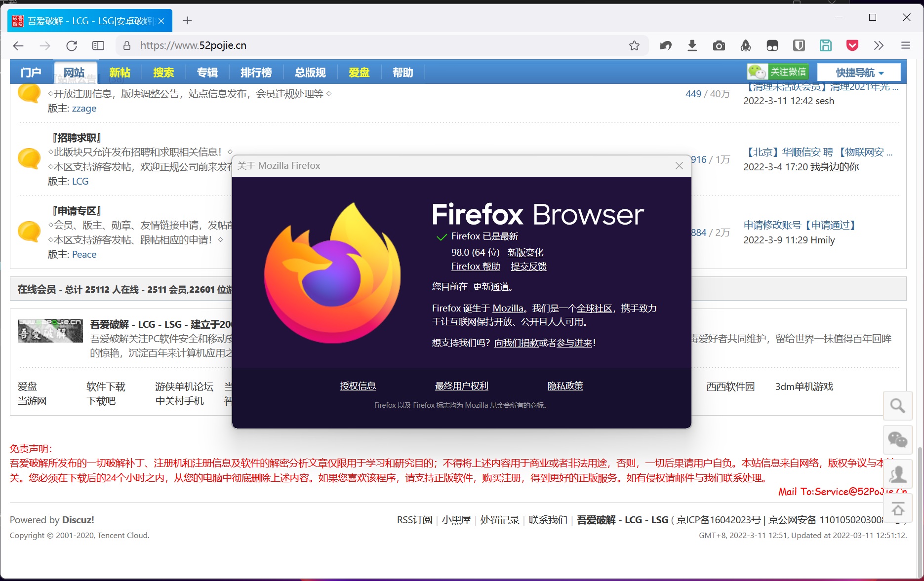This screenshot has height=581, width=924.
Task: Close the About Mozilla Firefox dialog
Action: click(680, 166)
